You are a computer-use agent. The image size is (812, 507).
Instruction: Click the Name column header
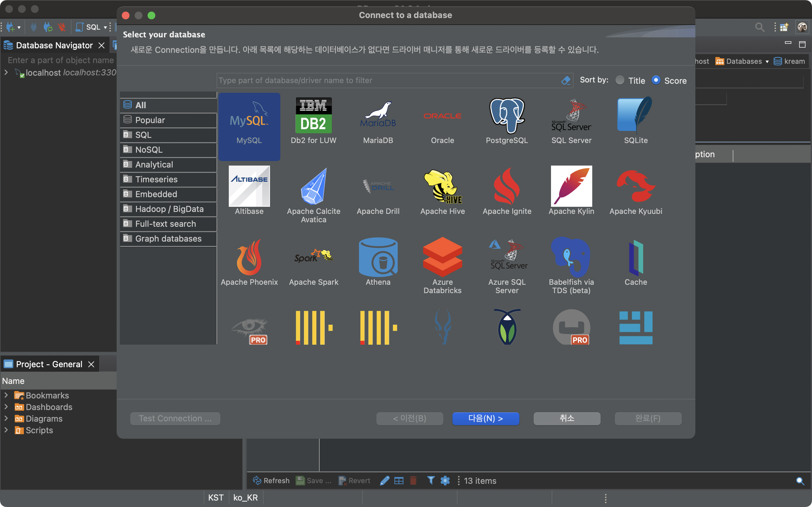(x=58, y=381)
